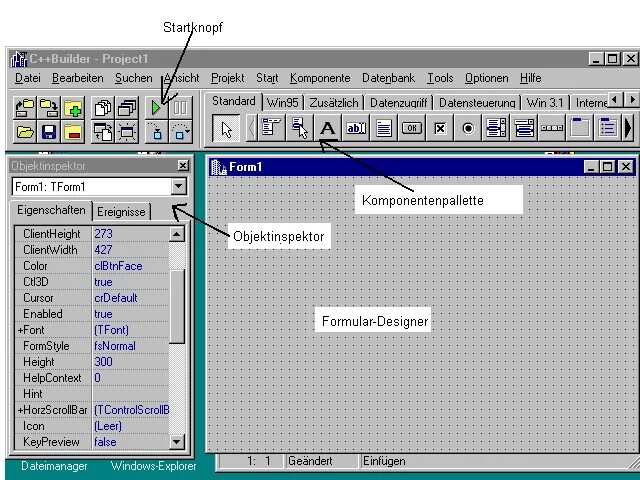Open the Start menu in menu bar

click(x=267, y=78)
